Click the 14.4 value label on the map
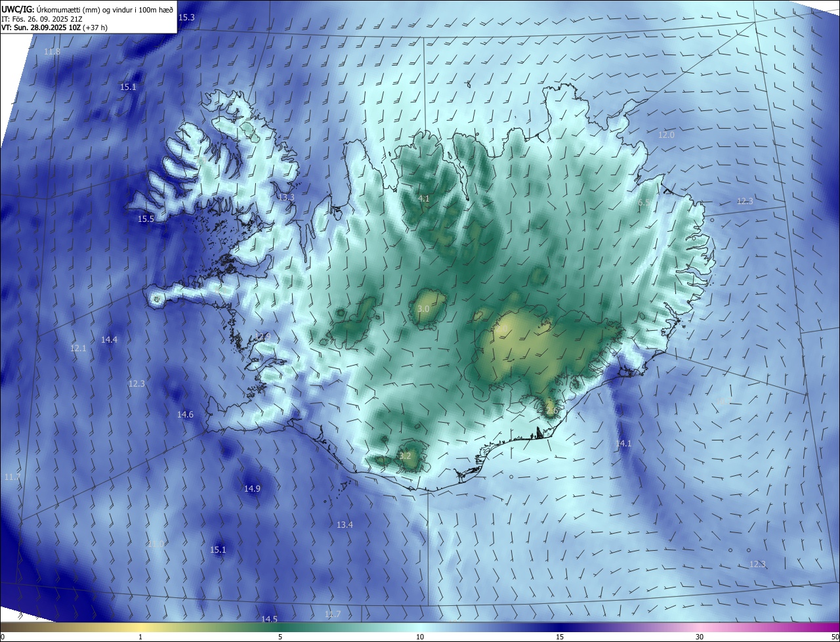Viewport: 840px width, 642px height. tap(109, 339)
